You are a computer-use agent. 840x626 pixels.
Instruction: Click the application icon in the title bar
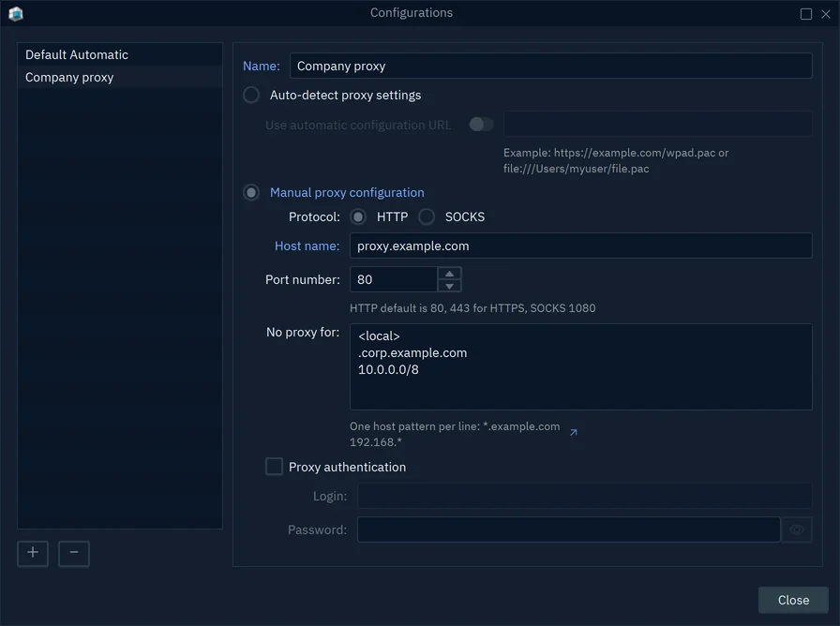[16, 13]
